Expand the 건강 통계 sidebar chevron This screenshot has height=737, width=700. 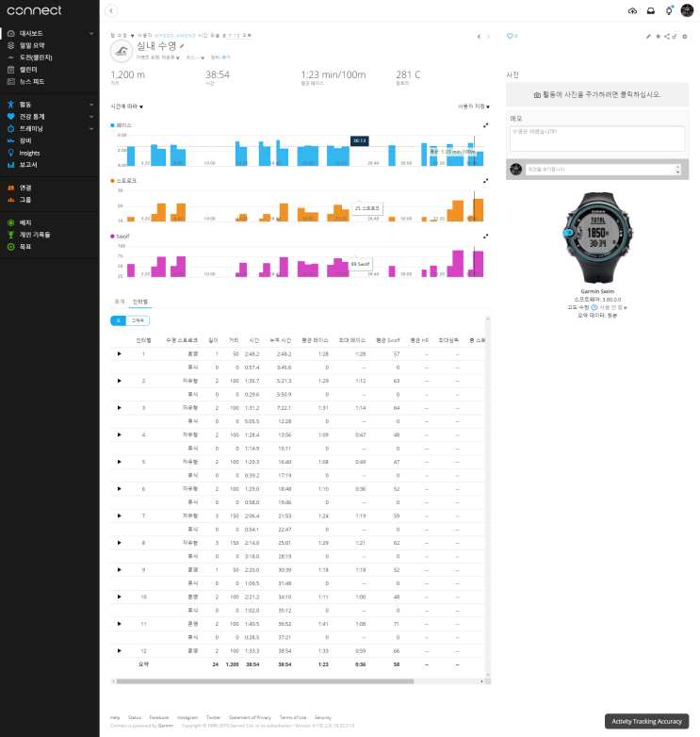pyautogui.click(x=91, y=117)
